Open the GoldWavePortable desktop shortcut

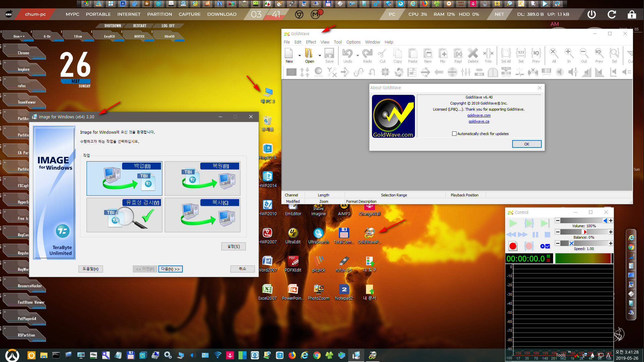pyautogui.click(x=369, y=236)
